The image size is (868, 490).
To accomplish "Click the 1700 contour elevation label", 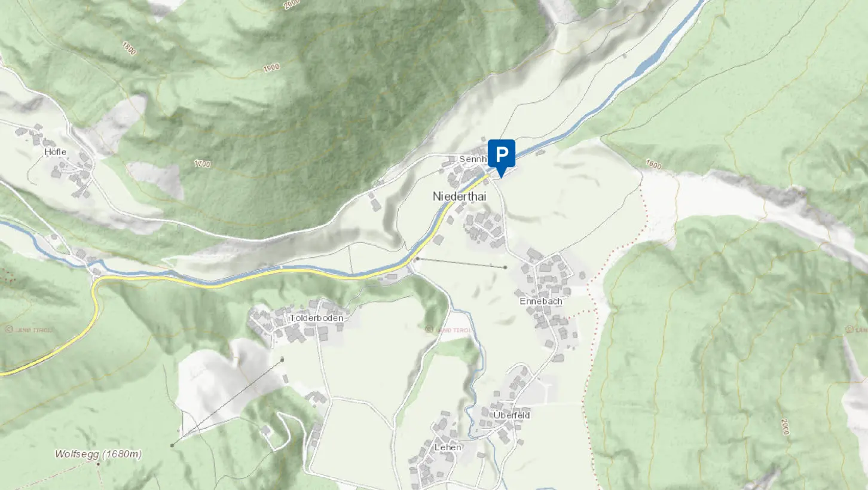I will point(202,163).
